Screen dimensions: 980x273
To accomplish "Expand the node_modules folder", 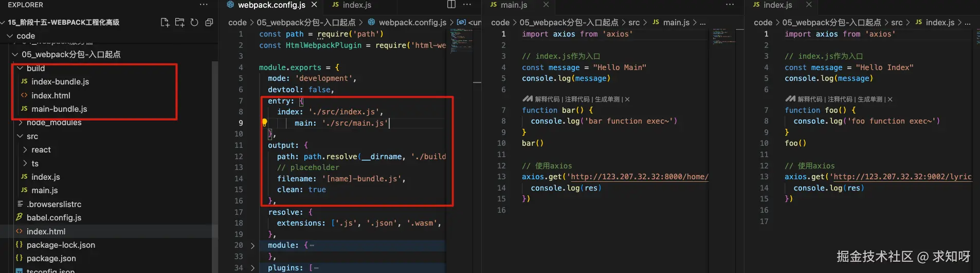I will (20, 123).
